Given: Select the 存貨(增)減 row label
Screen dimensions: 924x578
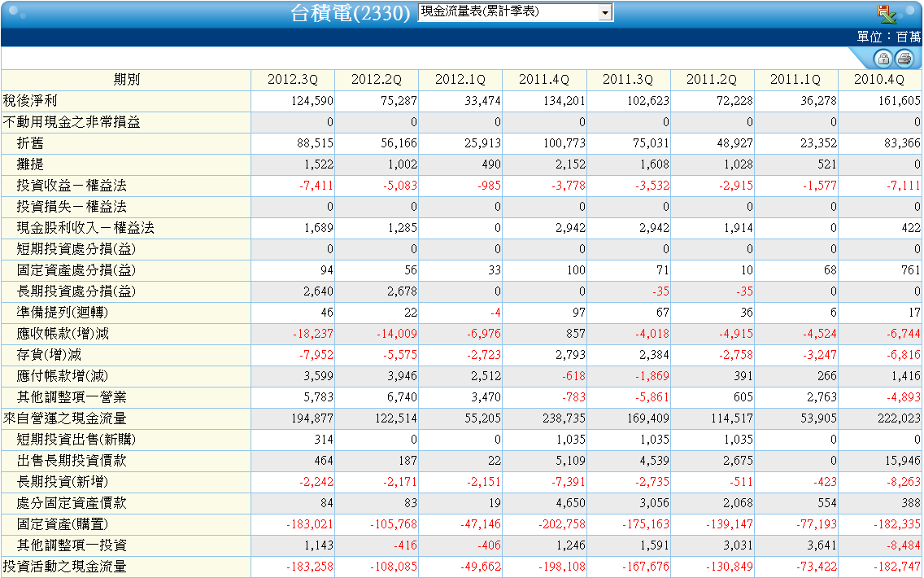Looking at the screenshot, I should pyautogui.click(x=49, y=355).
